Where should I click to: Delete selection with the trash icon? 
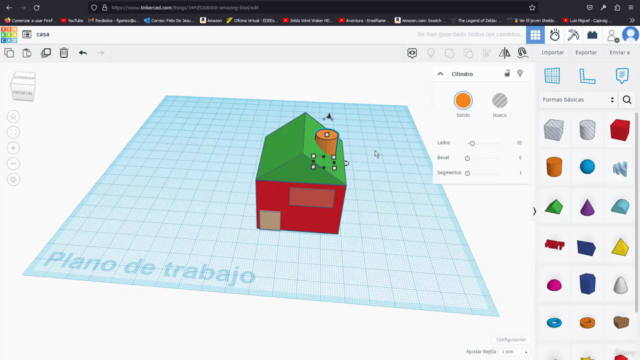64,53
